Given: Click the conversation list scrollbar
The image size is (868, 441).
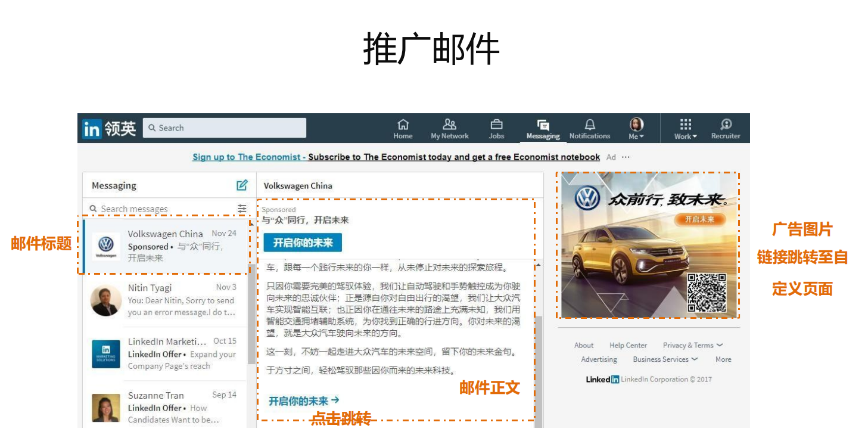Looking at the screenshot, I should 252,314.
